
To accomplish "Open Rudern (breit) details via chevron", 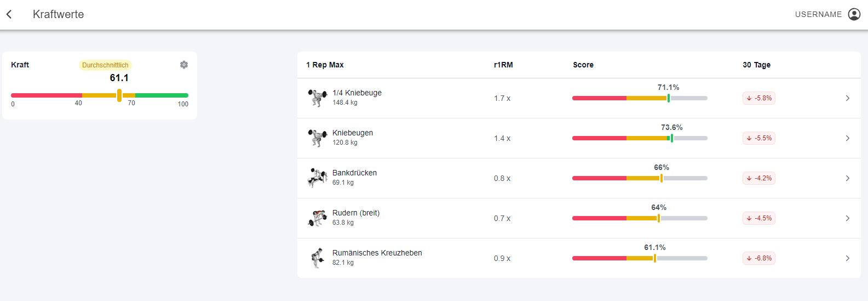I will [847, 218].
